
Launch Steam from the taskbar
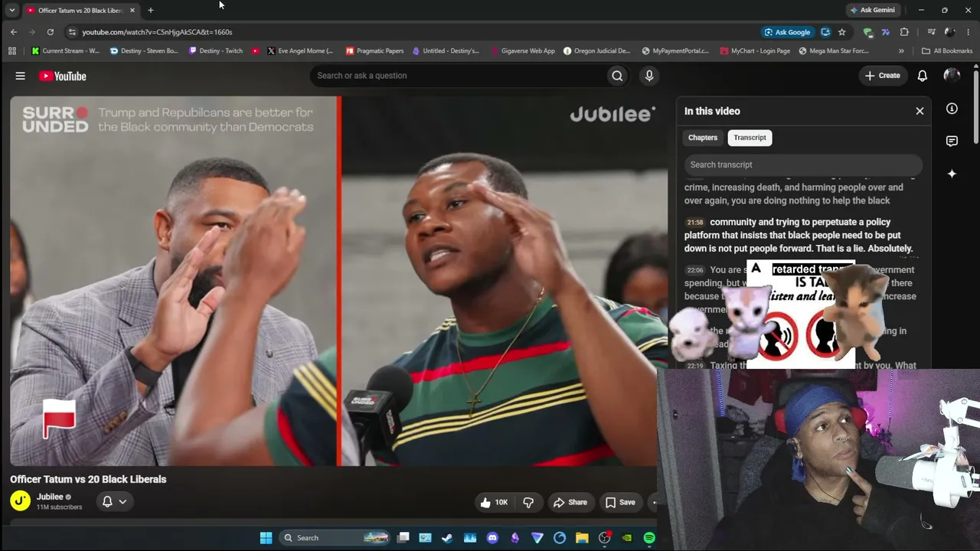coord(447,538)
